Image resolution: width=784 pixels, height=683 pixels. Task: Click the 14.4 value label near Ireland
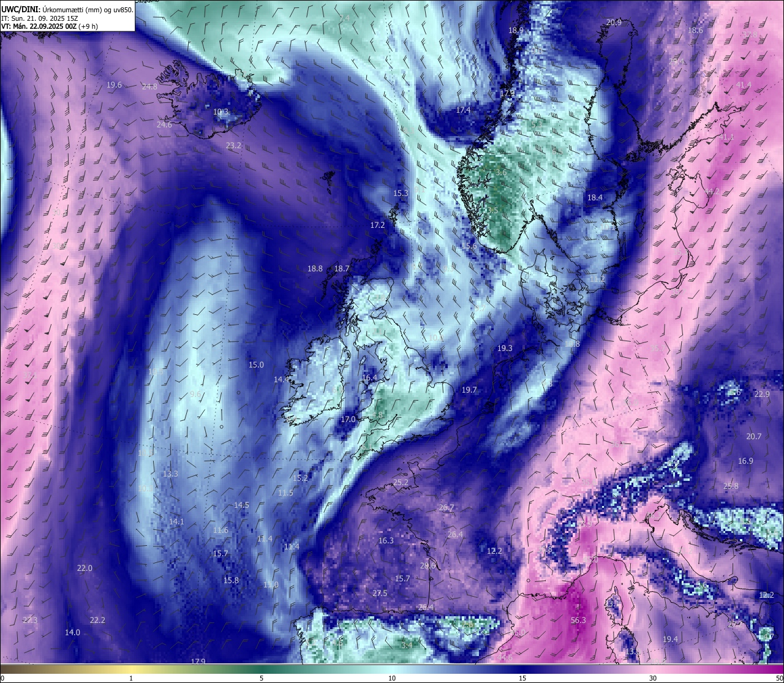click(281, 379)
